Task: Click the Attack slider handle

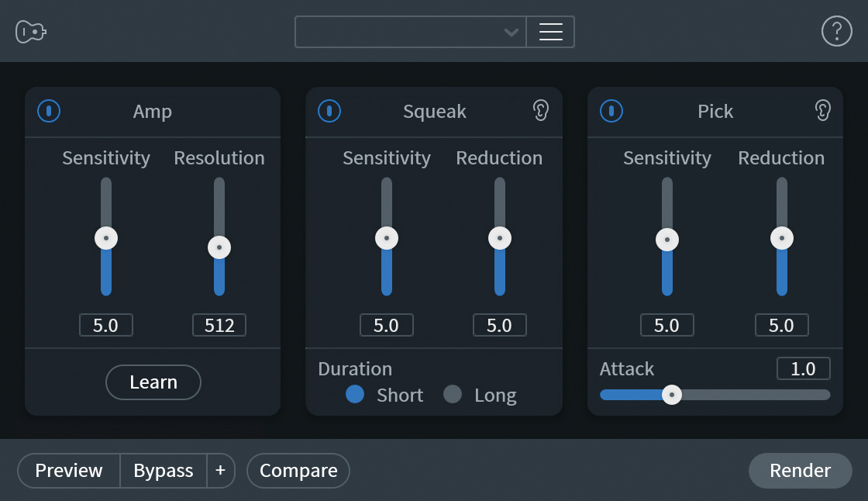Action: [x=671, y=395]
